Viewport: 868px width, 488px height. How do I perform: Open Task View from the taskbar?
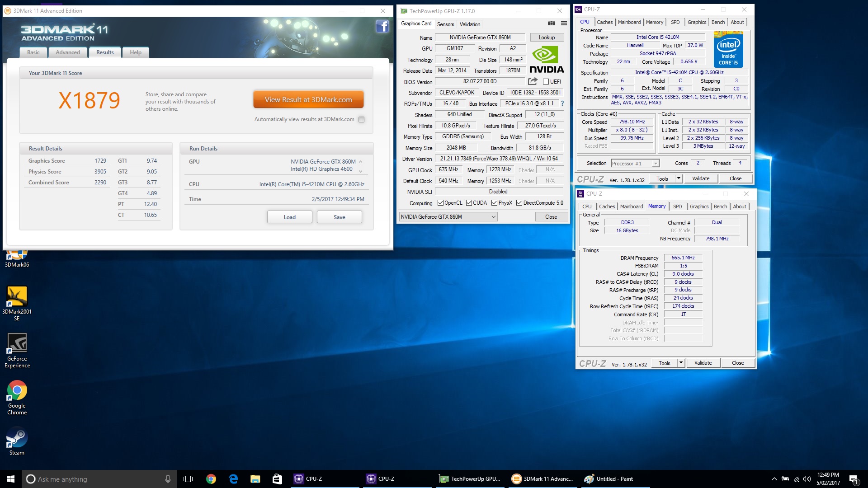click(x=188, y=479)
